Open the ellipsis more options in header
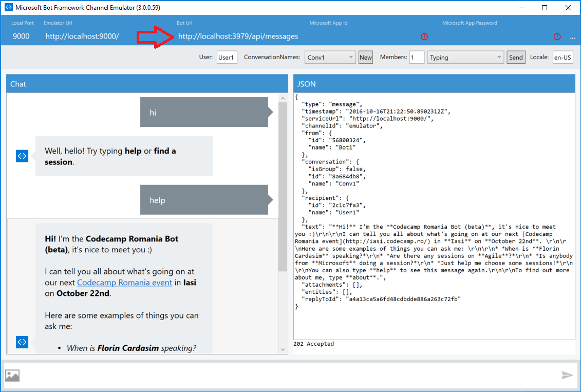581x392 pixels. (572, 38)
